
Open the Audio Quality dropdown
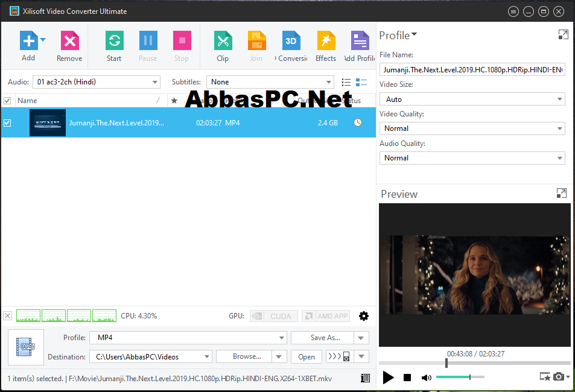[x=472, y=158]
